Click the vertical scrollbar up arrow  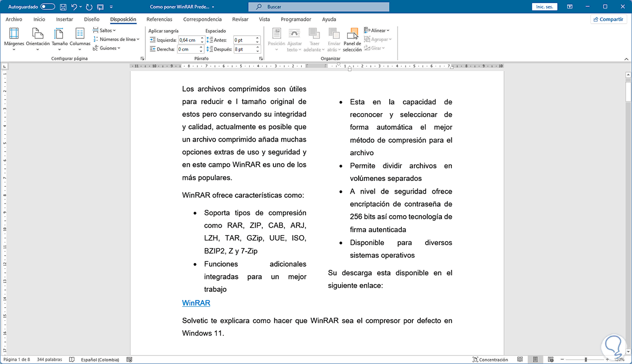pos(628,75)
